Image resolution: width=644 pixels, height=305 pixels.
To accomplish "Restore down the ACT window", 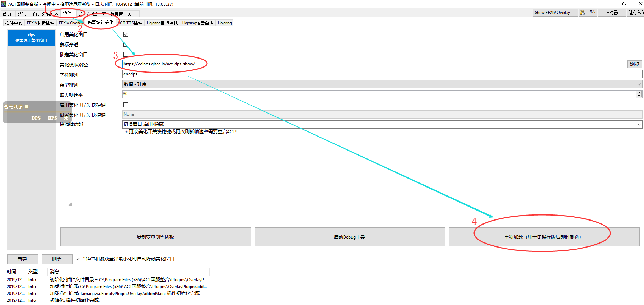I will coord(624,4).
